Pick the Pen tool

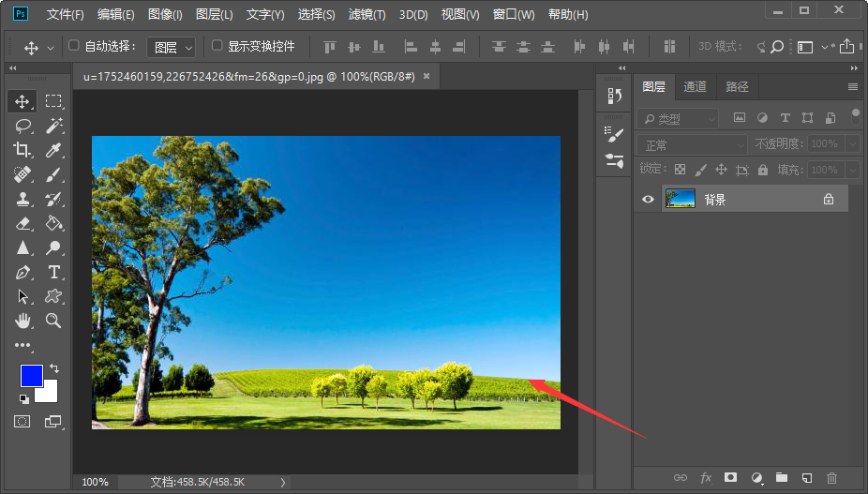(x=22, y=272)
